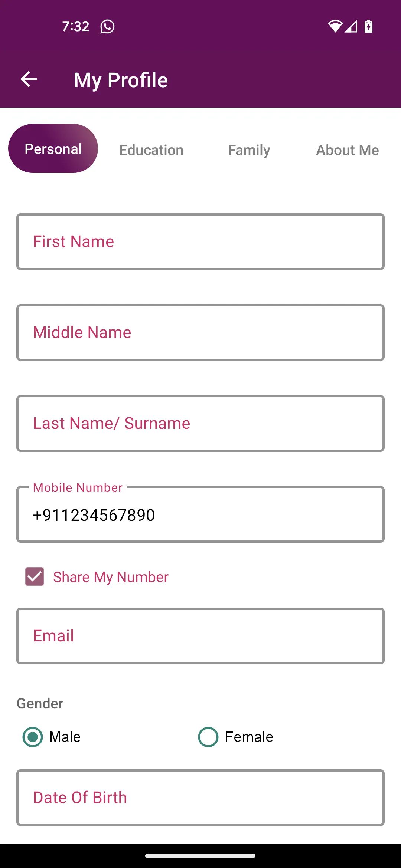
Task: Go to the About Me tab
Action: pos(348,150)
